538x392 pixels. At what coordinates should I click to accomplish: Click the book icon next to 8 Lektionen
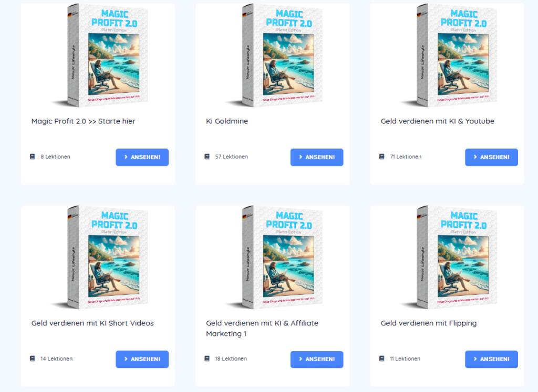[x=32, y=156]
